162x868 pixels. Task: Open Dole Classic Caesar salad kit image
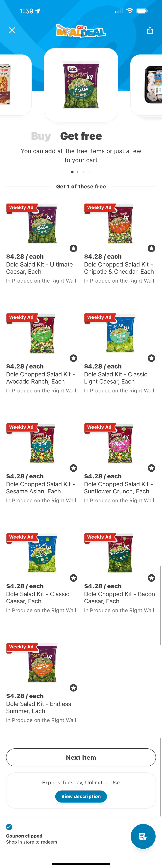pos(42,553)
